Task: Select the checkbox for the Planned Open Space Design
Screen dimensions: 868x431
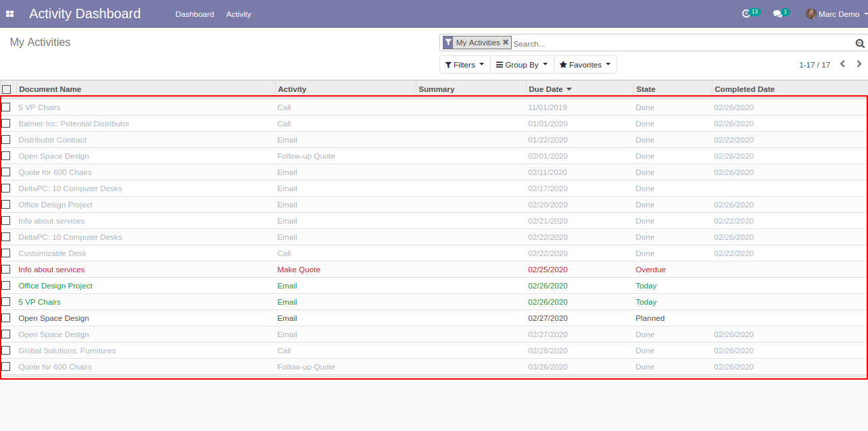Action: pyautogui.click(x=5, y=318)
